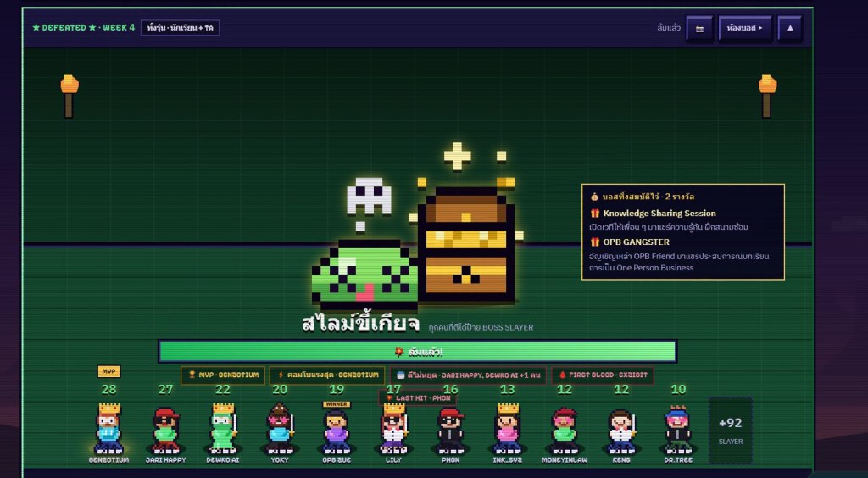Click the gift icon beside Knowledge Sharing Session
The image size is (868, 478).
(595, 213)
